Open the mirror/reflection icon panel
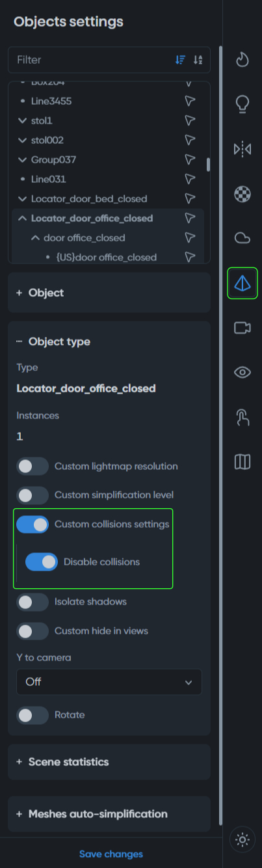This screenshot has width=262, height=868. click(242, 150)
